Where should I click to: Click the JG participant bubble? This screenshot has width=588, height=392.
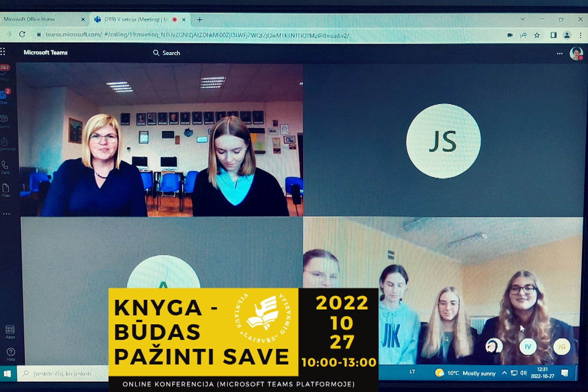click(562, 347)
